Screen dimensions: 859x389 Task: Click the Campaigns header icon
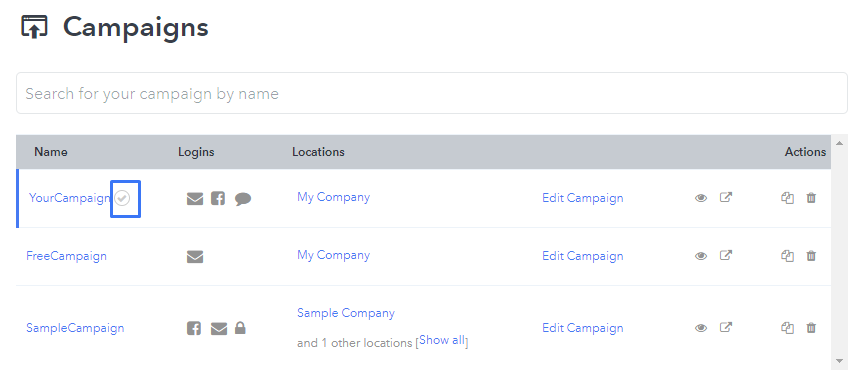pyautogui.click(x=35, y=27)
